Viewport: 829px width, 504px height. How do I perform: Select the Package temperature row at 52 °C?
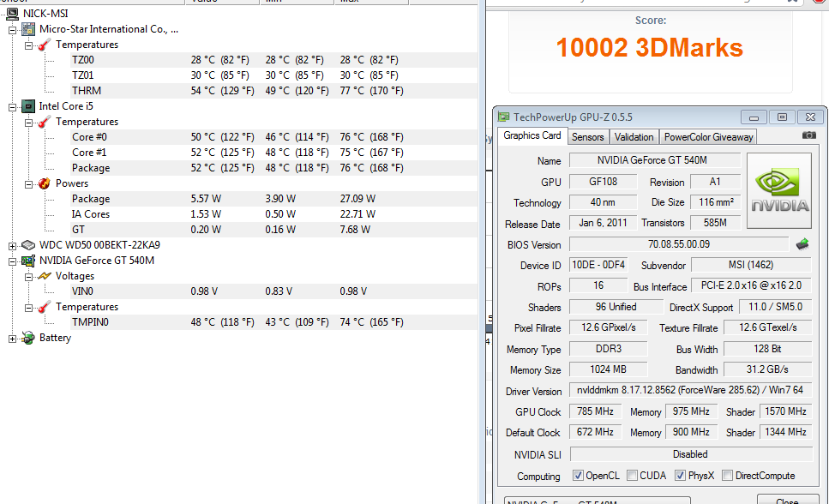pos(273,168)
